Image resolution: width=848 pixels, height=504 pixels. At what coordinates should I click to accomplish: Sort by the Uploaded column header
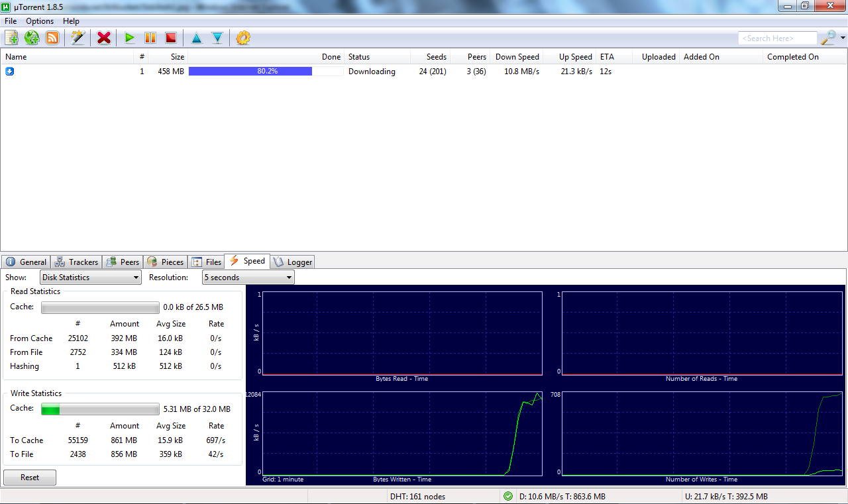[656, 57]
